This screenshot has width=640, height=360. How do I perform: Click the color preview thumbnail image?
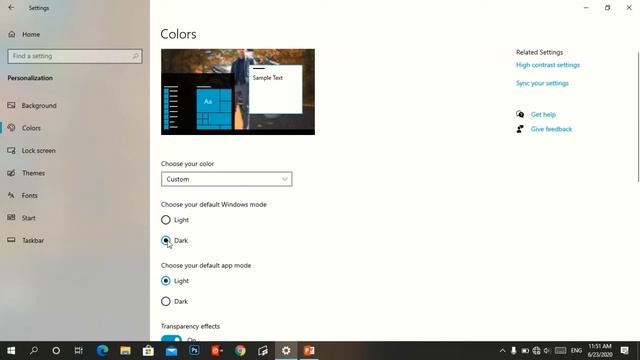(238, 92)
